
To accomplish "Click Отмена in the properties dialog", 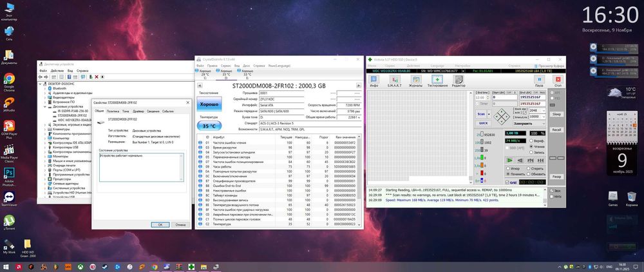I will [181, 225].
